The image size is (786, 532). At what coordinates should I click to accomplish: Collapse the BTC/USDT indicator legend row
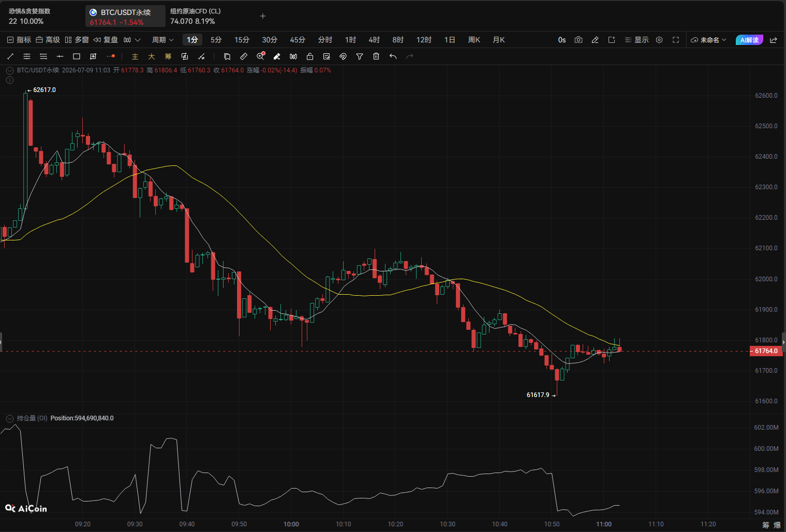tap(10, 70)
